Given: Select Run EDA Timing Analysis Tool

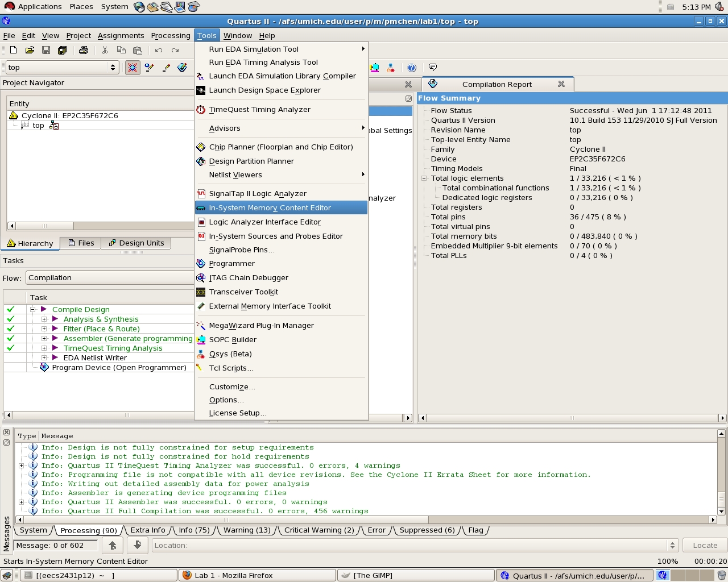Looking at the screenshot, I should tap(281, 63).
